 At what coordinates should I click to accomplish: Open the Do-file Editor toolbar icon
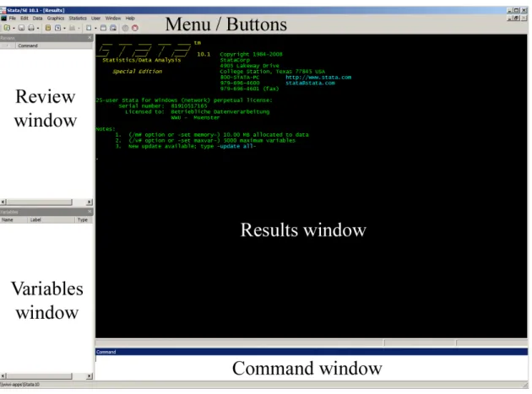tap(89, 28)
